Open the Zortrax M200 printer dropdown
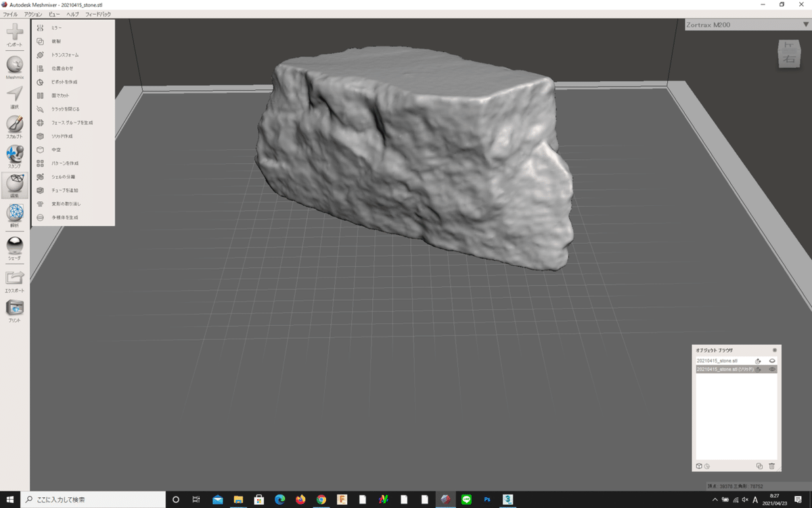Image resolution: width=812 pixels, height=508 pixels. click(x=747, y=25)
